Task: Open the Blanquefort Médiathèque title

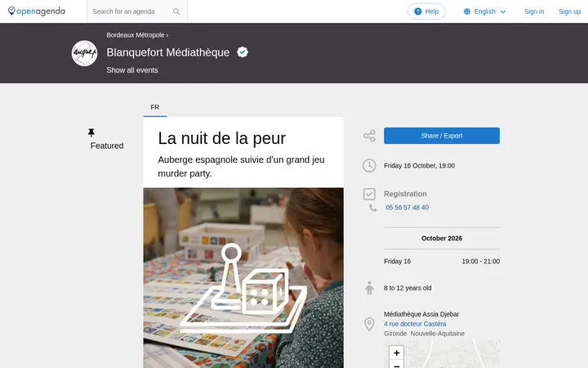Action: (168, 52)
